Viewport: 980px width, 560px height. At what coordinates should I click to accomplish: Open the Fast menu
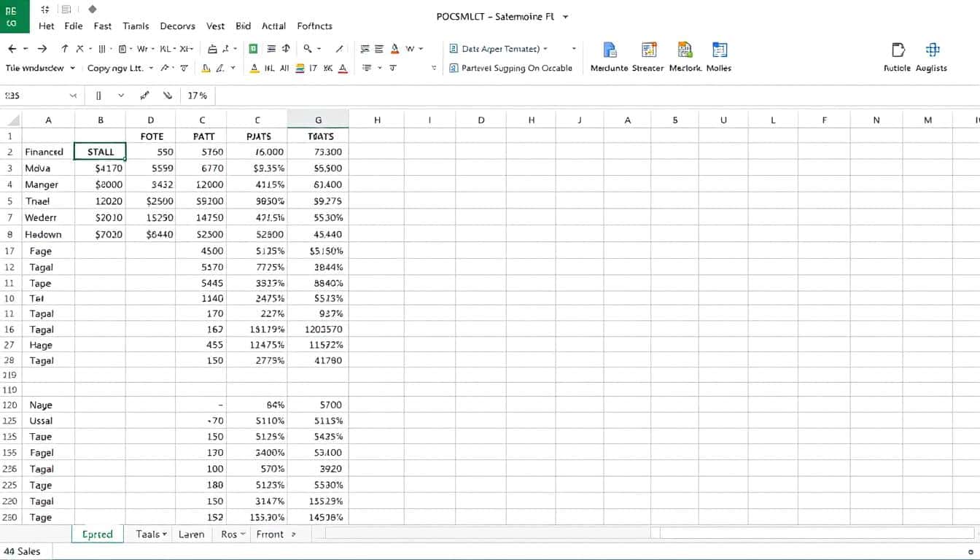(x=103, y=26)
